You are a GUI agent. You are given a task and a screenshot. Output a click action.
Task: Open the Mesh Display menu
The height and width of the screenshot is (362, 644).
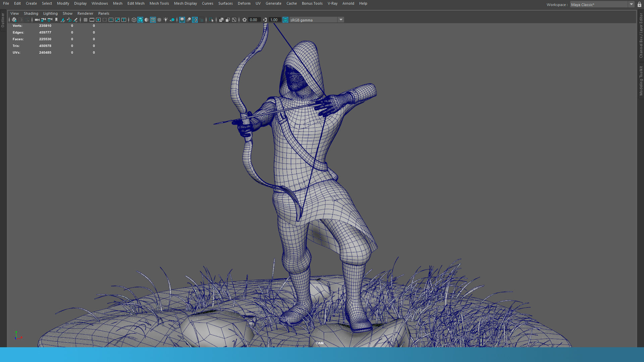(185, 3)
